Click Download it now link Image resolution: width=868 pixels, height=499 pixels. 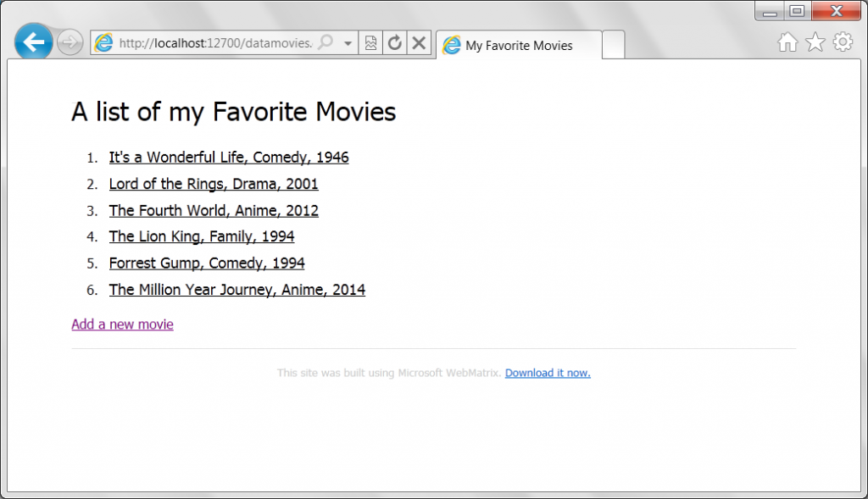click(x=548, y=373)
